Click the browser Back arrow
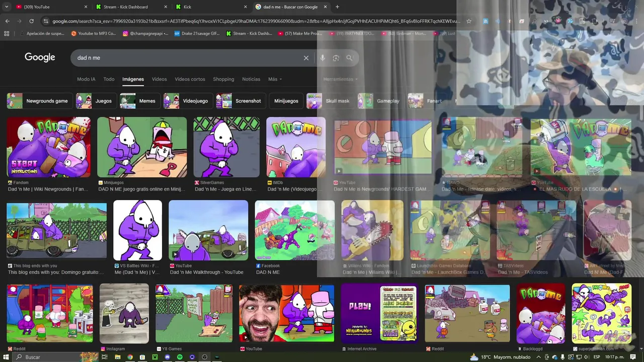 click(x=7, y=21)
